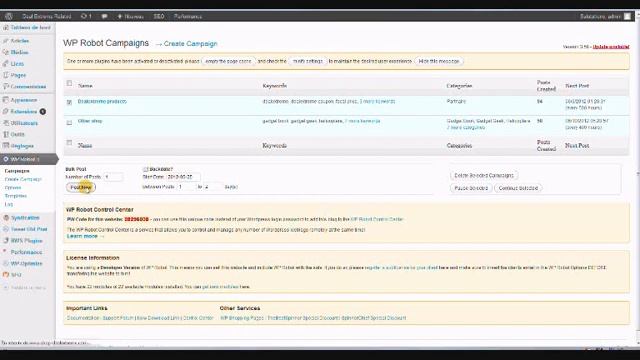Click the Extensions update count badge
The width and height of the screenshot is (640, 360).
click(42, 111)
